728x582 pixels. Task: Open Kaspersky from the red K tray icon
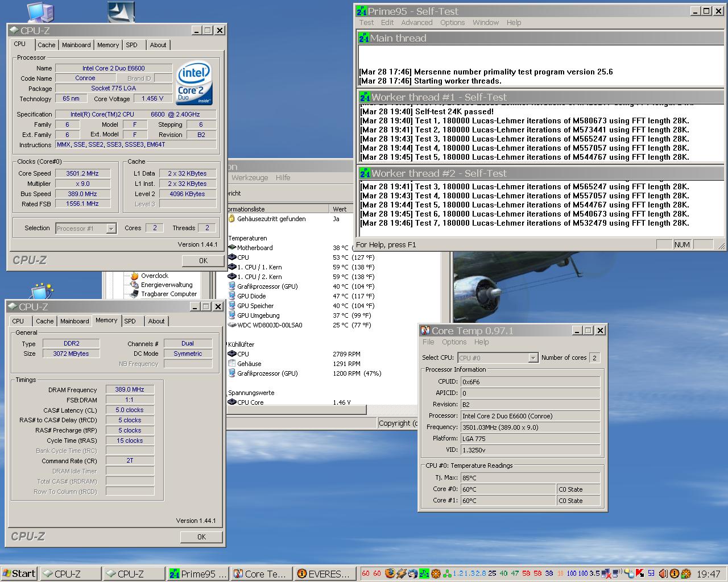639,573
